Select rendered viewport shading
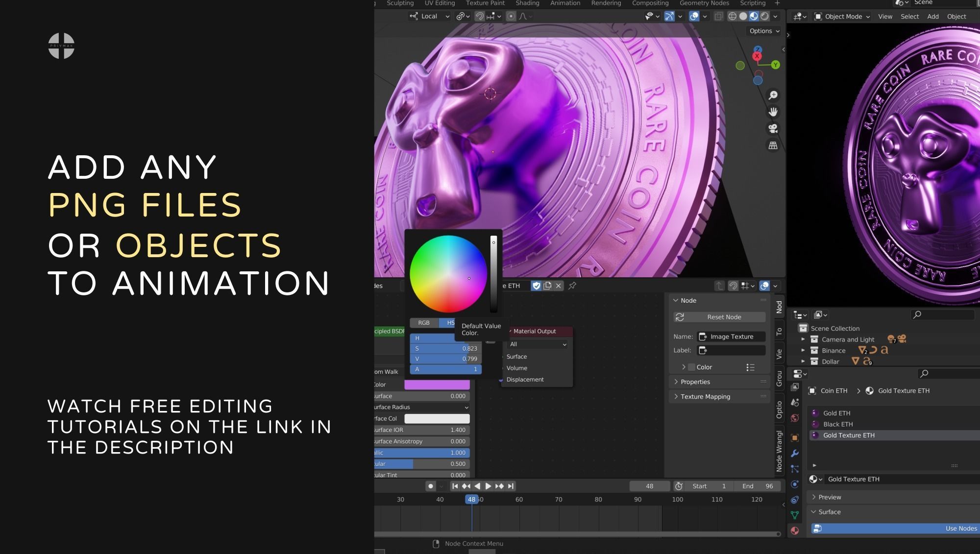The image size is (980, 554). (x=764, y=16)
